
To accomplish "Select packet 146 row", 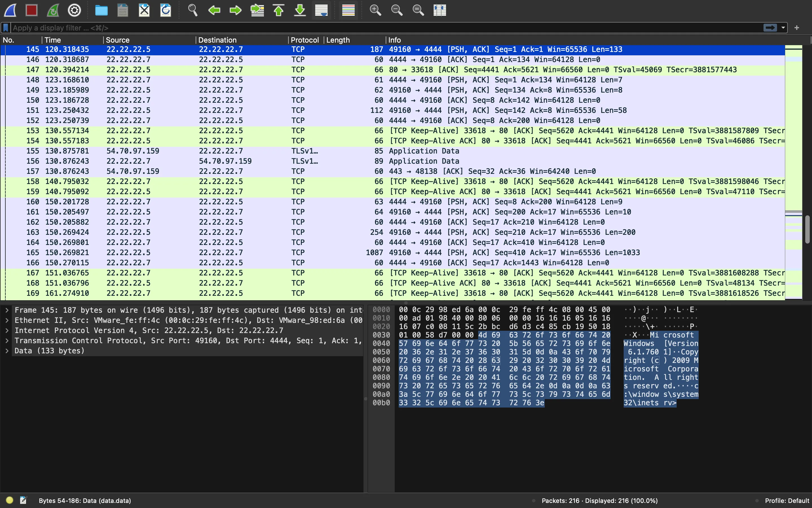I will point(392,60).
